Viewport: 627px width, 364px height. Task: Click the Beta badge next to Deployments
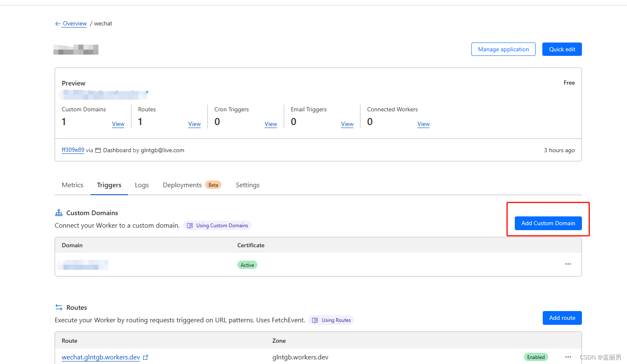click(x=213, y=185)
